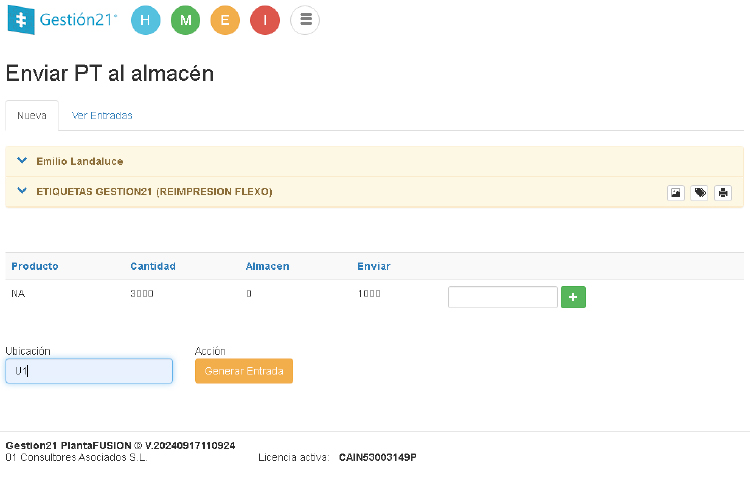Collapse the ETIQUETAS GESTION21 chevron
750x499 pixels.
22,191
